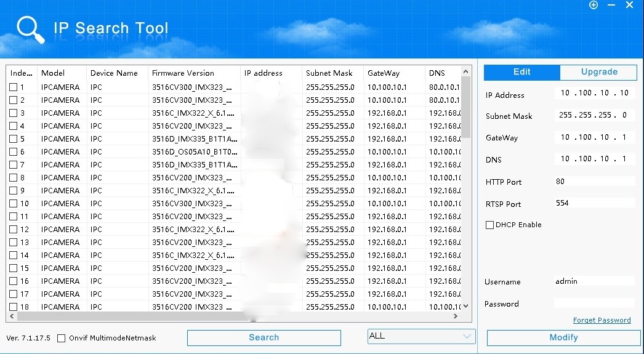This screenshot has width=644, height=354.
Task: Click the horizontal scrollbar left arrow
Action: pyautogui.click(x=12, y=316)
